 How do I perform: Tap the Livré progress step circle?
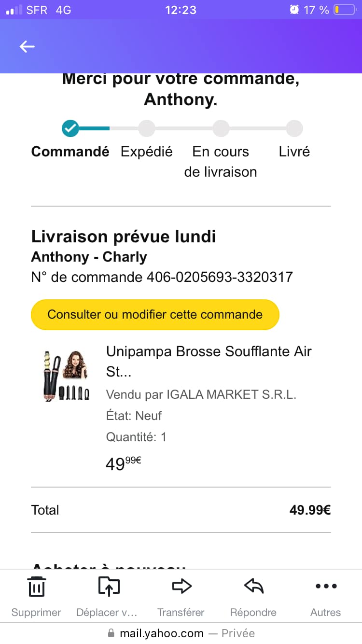tap(294, 128)
